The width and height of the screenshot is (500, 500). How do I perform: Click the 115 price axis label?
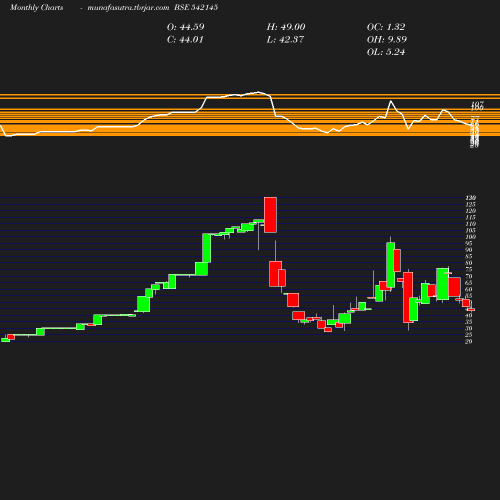(471, 217)
